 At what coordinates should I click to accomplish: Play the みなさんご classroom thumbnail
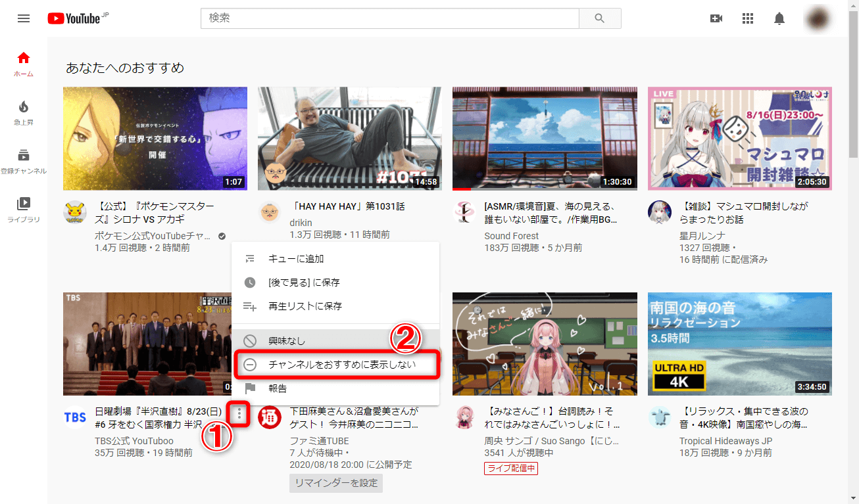click(545, 344)
